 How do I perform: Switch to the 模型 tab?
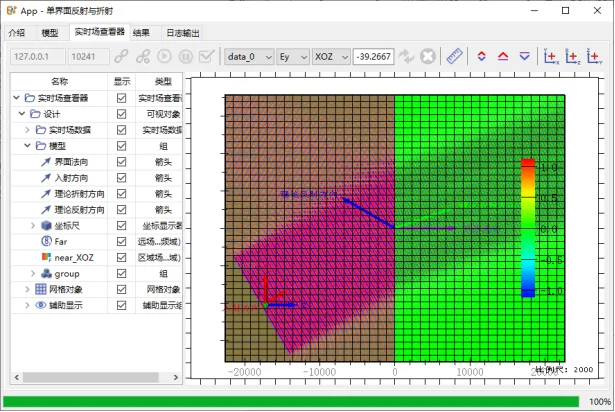pos(50,33)
